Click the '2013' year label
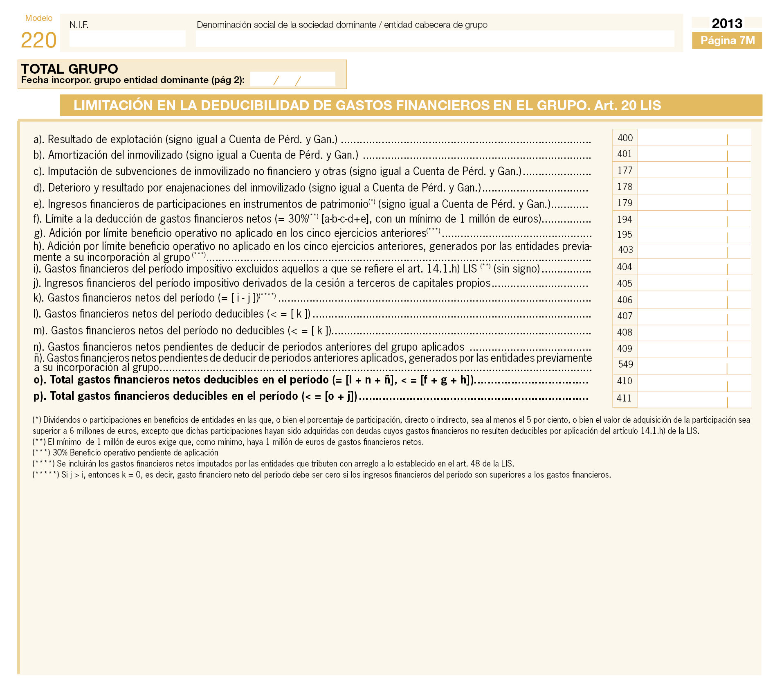 click(x=727, y=23)
